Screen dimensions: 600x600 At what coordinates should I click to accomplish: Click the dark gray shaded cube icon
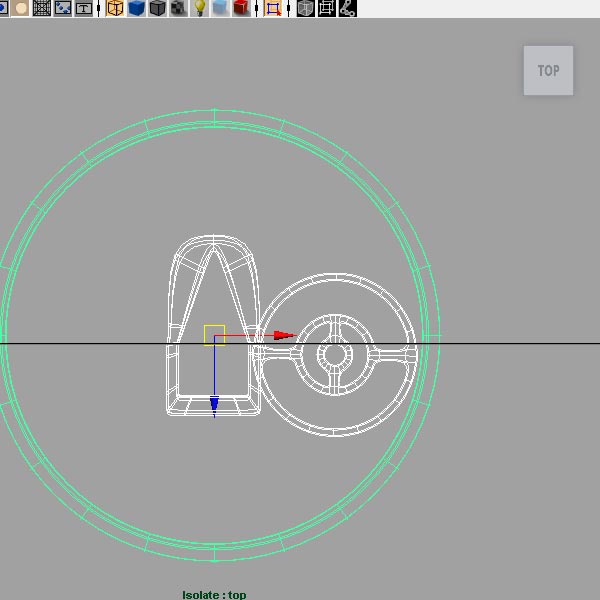157,8
